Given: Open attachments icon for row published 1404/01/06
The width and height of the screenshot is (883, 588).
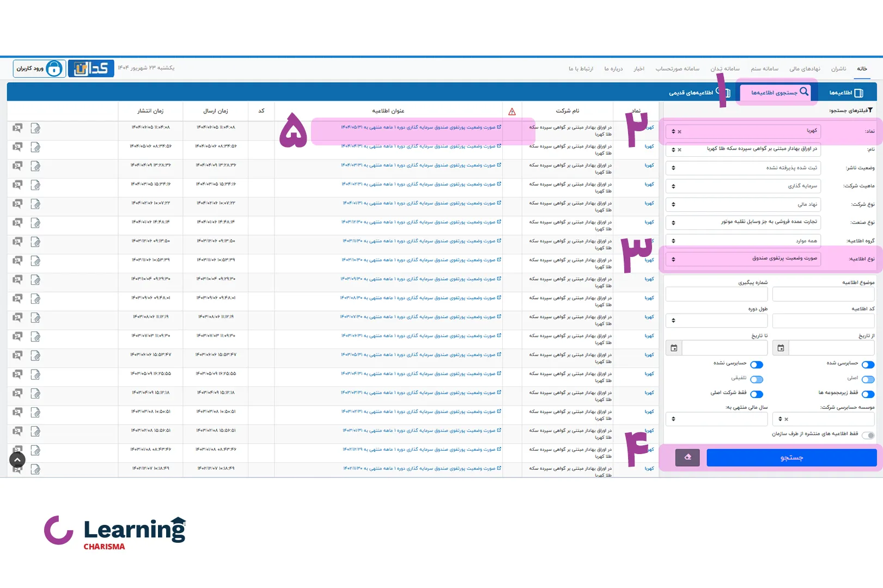Looking at the screenshot, I should (35, 223).
